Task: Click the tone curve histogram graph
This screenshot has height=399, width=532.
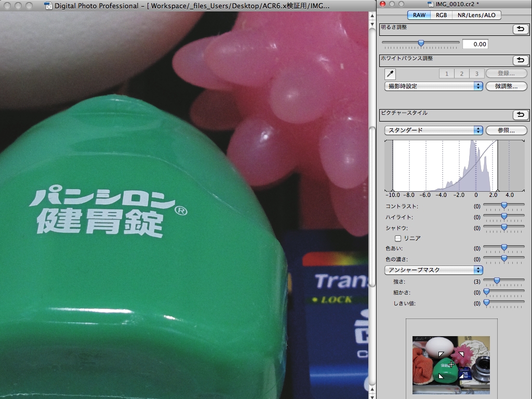Action: [455, 166]
